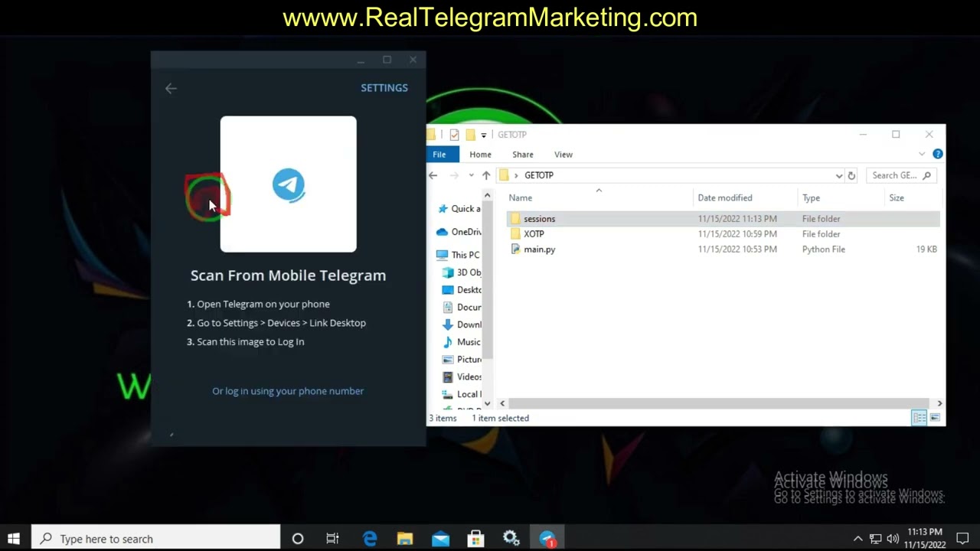This screenshot has width=980, height=551.
Task: Open Downloads in the navigation pane
Action: (462, 324)
